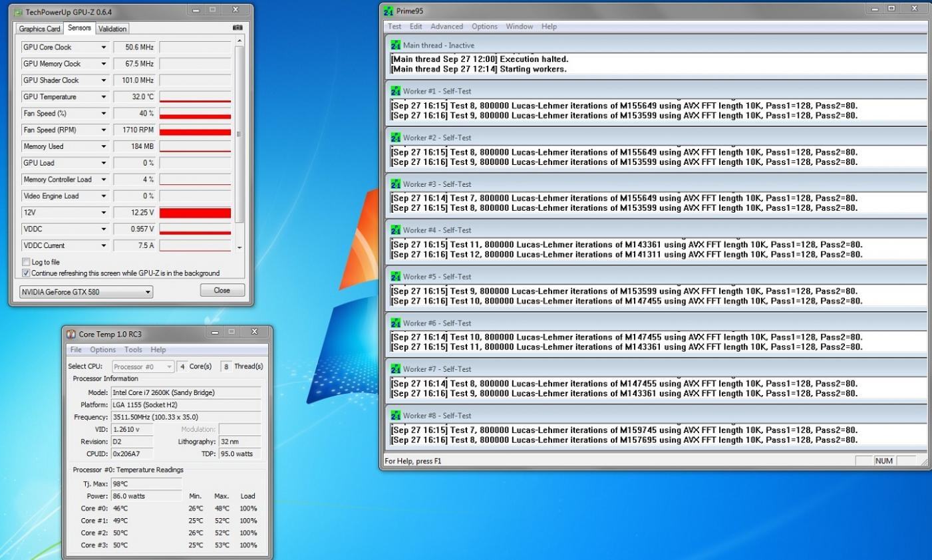Click the GPU-Z screenshot camera icon
Screen dimensions: 932x560
(x=237, y=28)
